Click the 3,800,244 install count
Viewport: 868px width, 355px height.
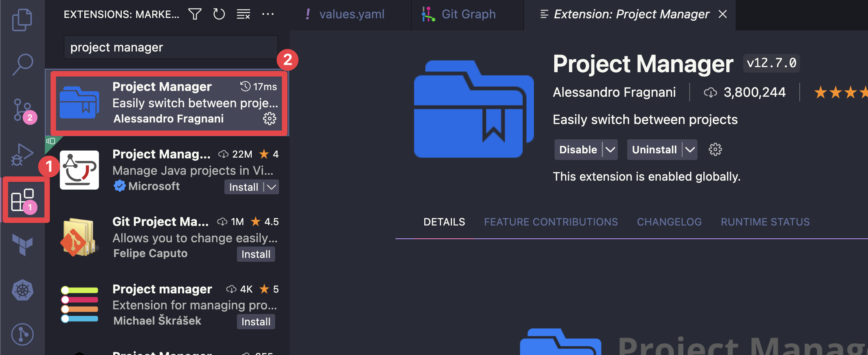[745, 92]
